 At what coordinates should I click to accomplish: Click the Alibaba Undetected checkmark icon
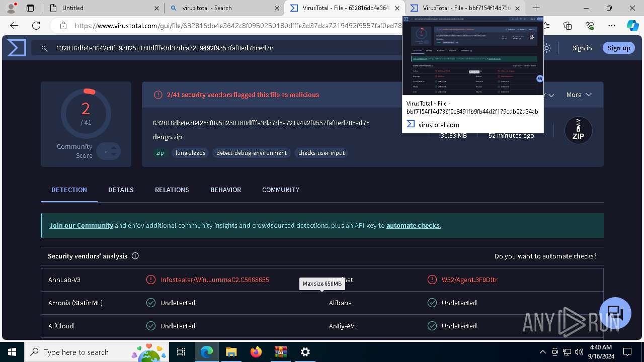pos(432,303)
